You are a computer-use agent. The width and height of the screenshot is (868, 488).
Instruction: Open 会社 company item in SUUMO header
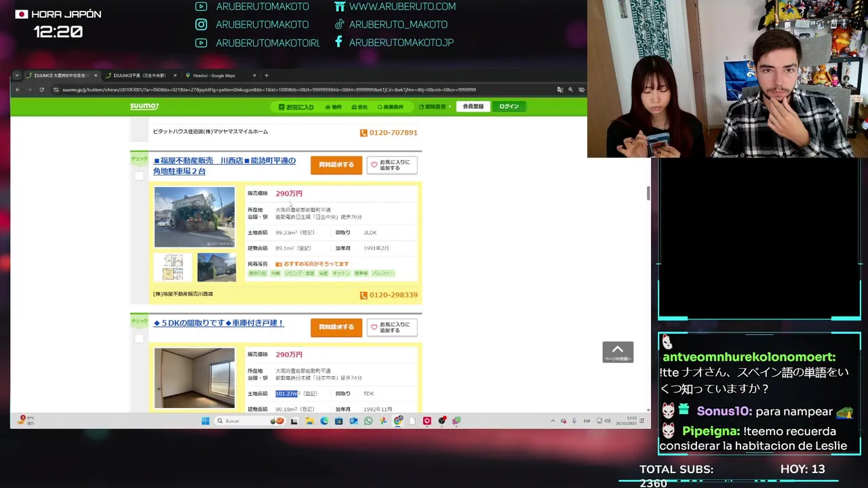[359, 107]
